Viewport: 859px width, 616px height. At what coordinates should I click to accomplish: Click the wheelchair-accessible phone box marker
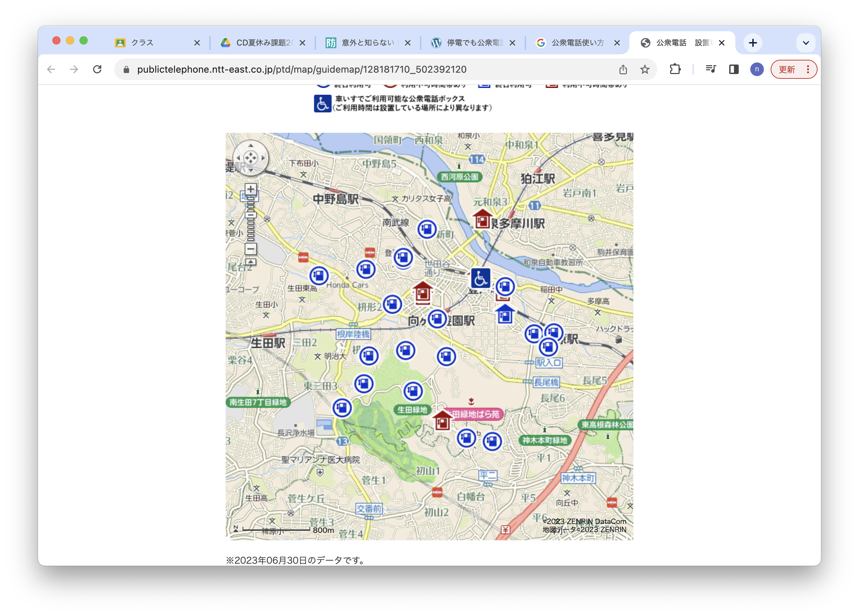[480, 278]
